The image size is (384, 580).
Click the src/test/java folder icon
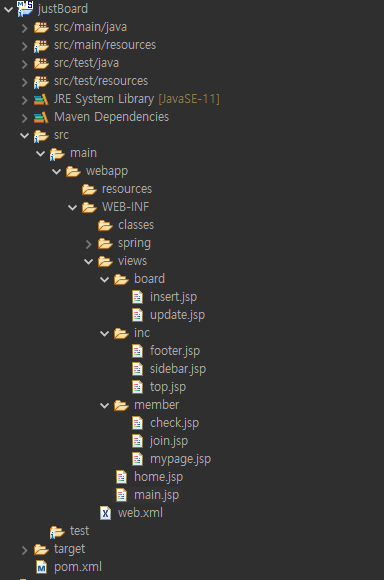click(x=41, y=63)
